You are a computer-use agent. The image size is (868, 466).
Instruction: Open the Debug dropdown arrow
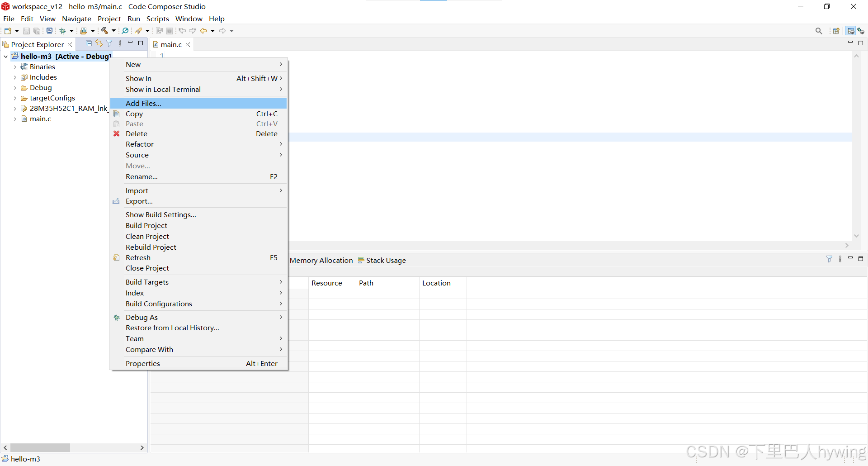click(x=71, y=31)
